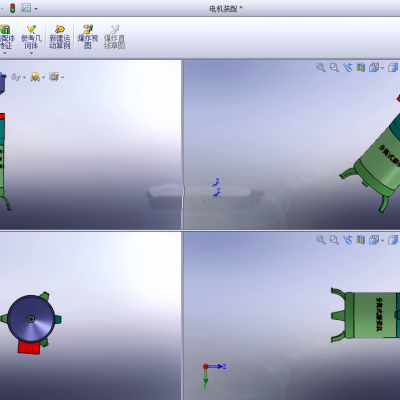Open Display Style cube in upper-right viewport

(x=393, y=68)
